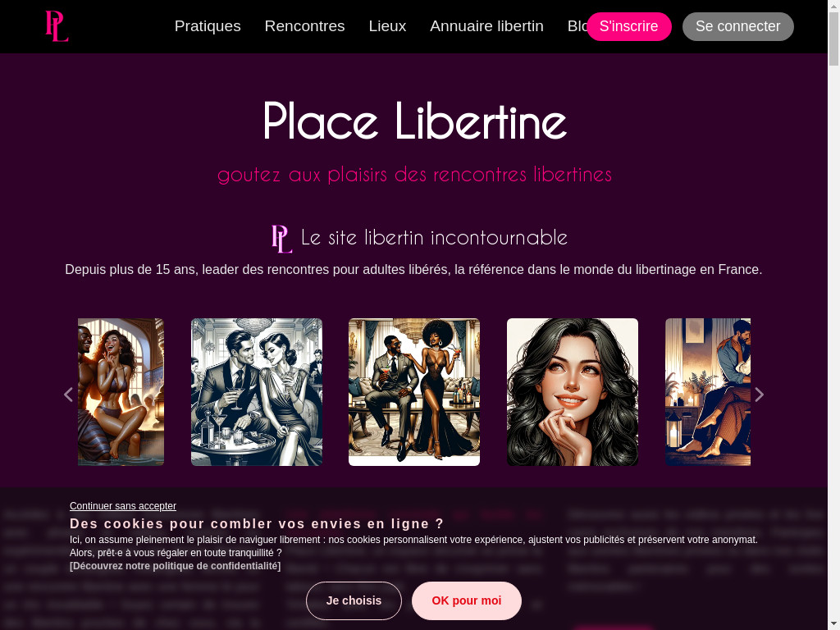
Task: Click the laughing couple at pool image
Action: click(x=121, y=392)
